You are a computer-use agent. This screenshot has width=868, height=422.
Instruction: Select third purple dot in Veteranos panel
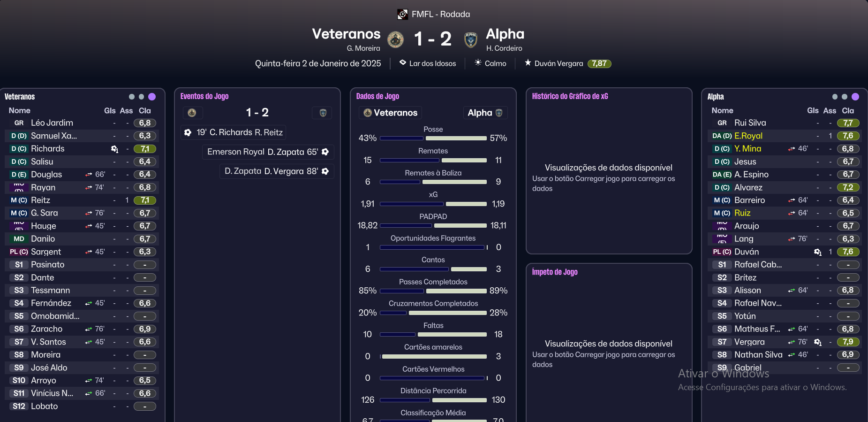[x=152, y=97]
